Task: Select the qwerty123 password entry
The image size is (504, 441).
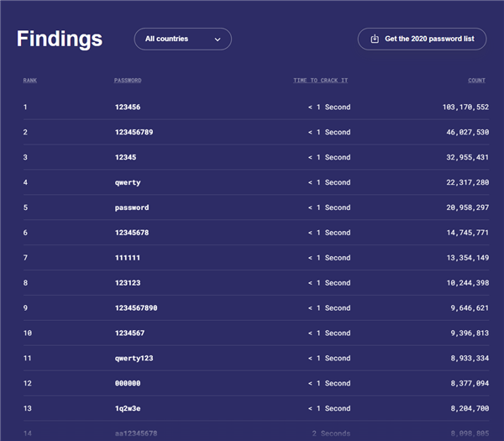Action: coord(134,359)
